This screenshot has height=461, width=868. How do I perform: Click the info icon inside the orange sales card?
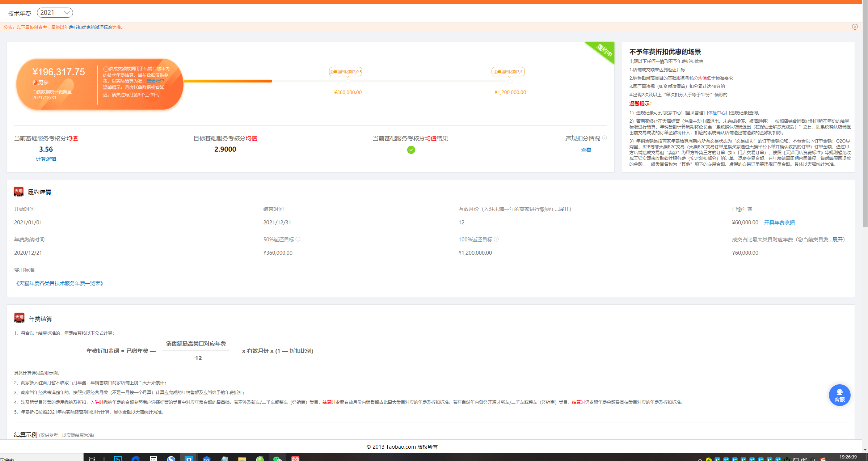pos(106,69)
